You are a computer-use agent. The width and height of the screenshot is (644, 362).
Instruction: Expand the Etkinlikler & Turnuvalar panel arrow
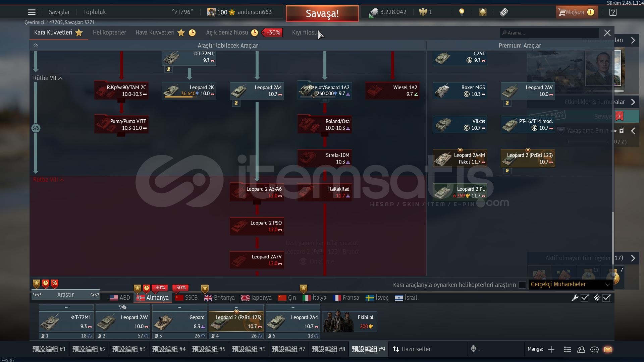[x=633, y=102]
